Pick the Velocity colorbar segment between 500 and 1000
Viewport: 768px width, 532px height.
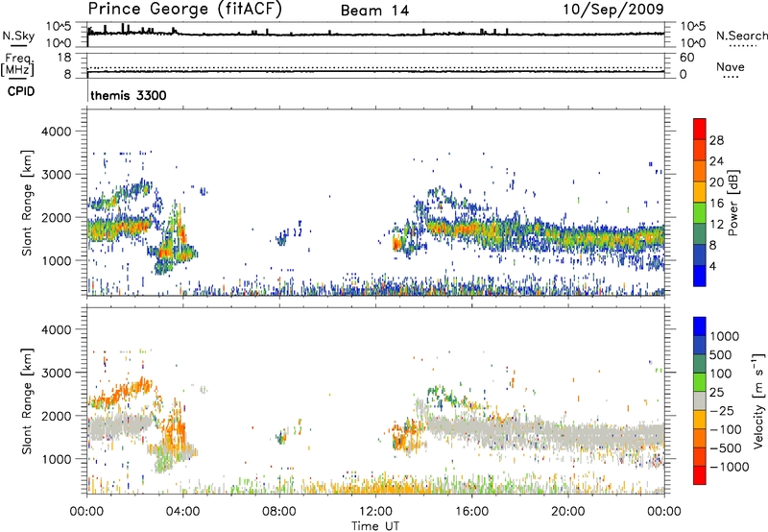click(x=700, y=345)
